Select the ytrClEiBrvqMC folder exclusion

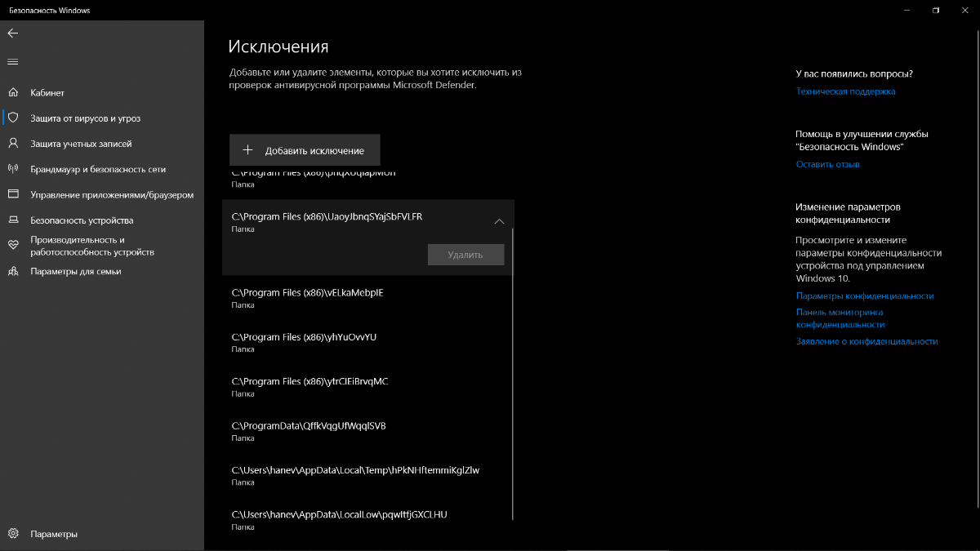click(x=368, y=386)
